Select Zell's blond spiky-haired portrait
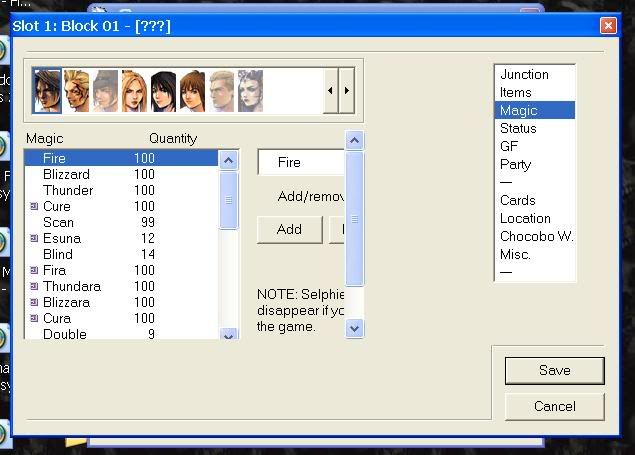 (x=77, y=91)
